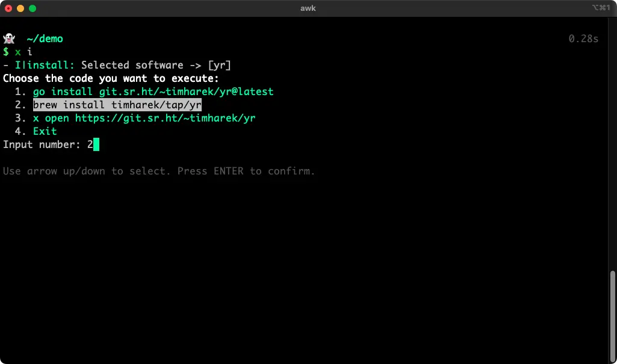
Task: Click the Input number field cursor
Action: [x=96, y=144]
